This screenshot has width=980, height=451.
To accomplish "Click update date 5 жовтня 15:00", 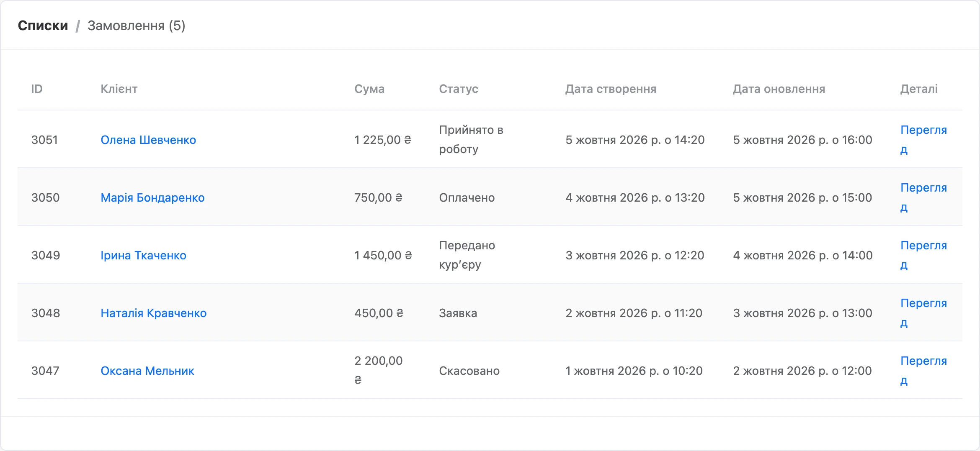I will 802,197.
